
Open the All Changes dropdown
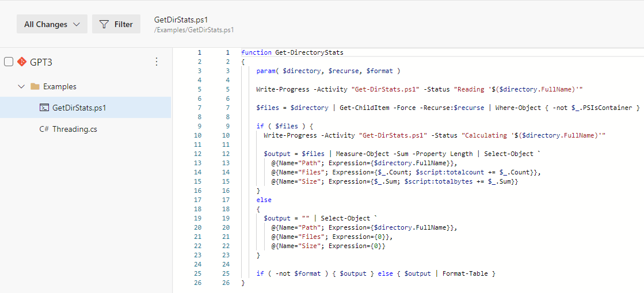(52, 24)
